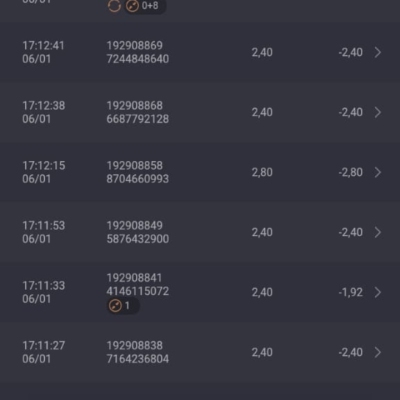Select transaction ID 192908868
Image resolution: width=400 pixels, height=400 pixels.
tap(135, 106)
